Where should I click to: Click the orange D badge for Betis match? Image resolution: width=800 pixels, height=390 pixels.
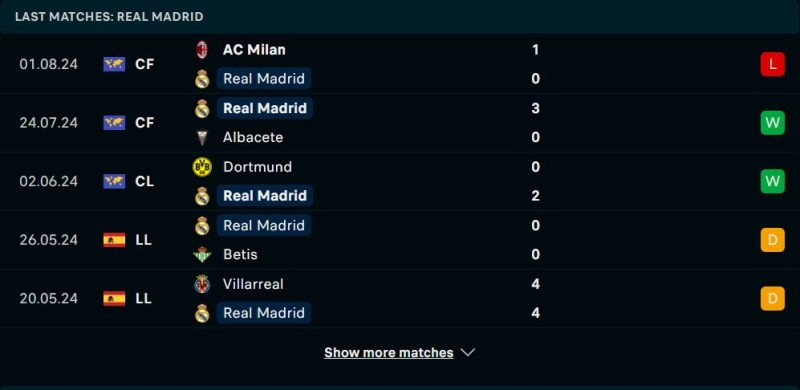coord(772,240)
